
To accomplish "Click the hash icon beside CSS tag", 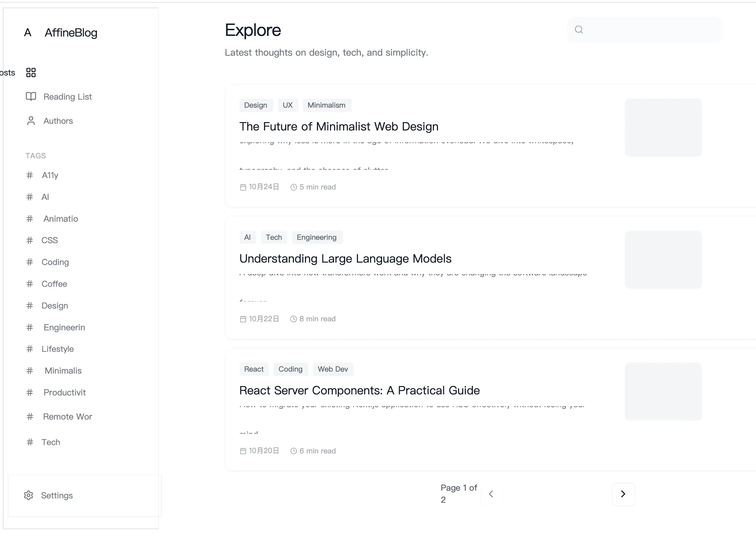I will [30, 240].
